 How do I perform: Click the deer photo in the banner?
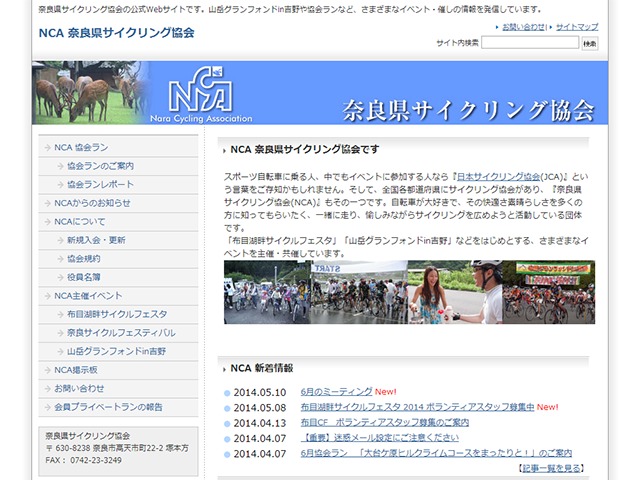(90, 93)
